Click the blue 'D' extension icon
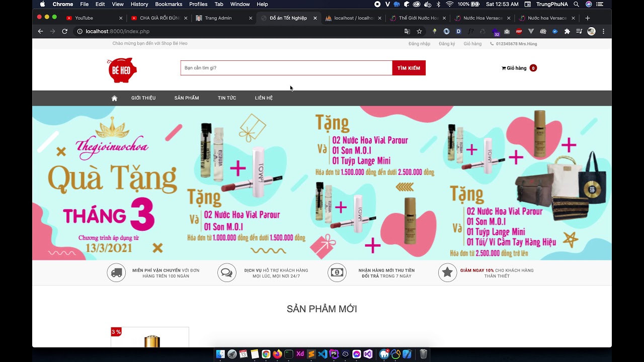This screenshot has width=644, height=362. (458, 31)
